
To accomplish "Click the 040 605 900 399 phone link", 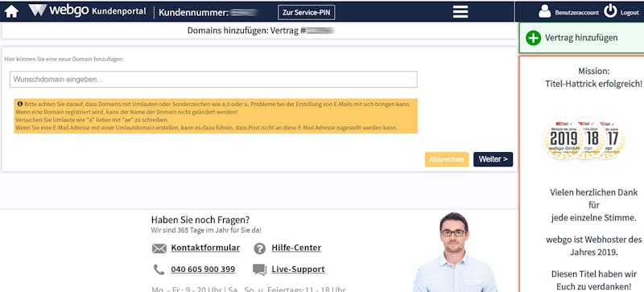I will (203, 269).
